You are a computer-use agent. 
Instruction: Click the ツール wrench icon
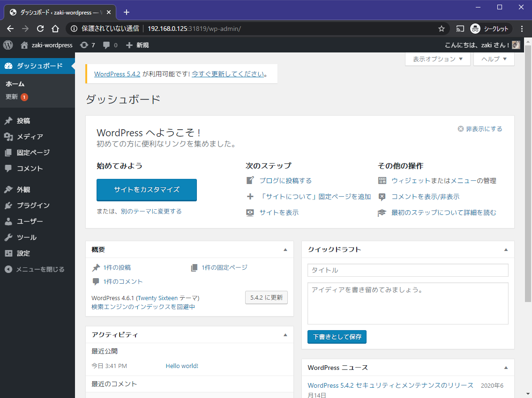[8, 237]
